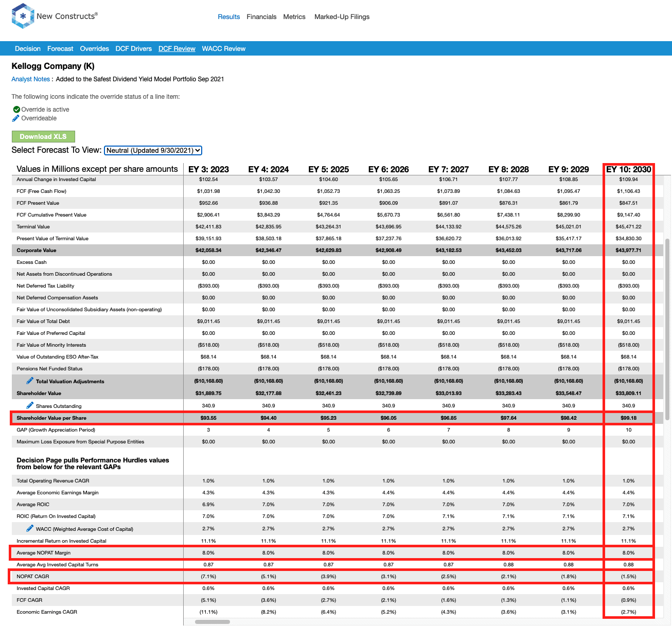Click the New Constructs logo icon
The height and width of the screenshot is (626, 672).
pos(23,16)
